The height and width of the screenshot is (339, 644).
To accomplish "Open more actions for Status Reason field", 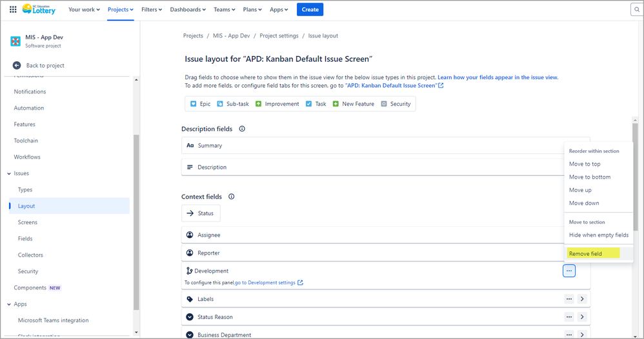I will (x=569, y=317).
